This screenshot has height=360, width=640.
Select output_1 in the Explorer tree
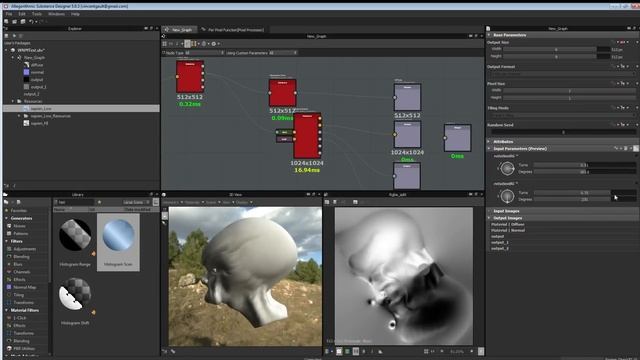(x=38, y=87)
